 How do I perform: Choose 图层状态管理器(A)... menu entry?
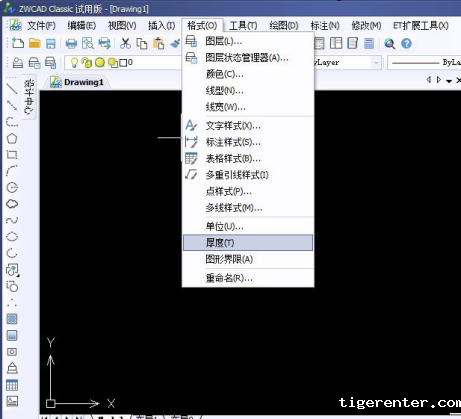point(248,58)
